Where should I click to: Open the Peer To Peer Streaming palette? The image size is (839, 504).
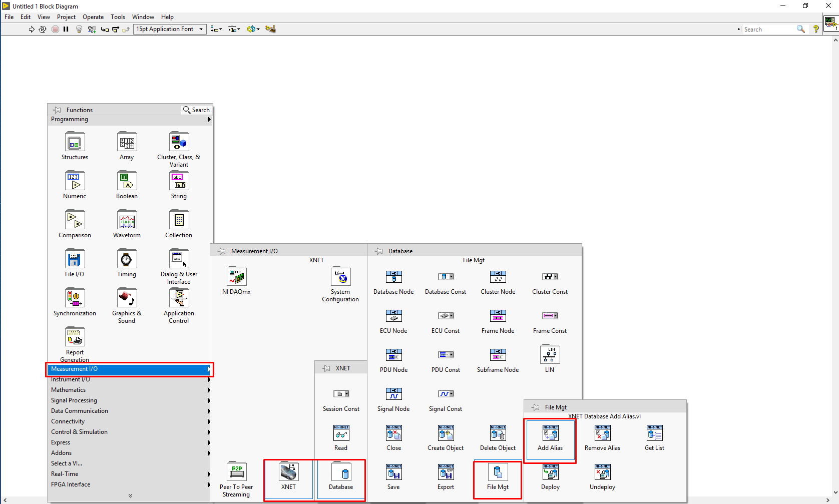tap(236, 472)
